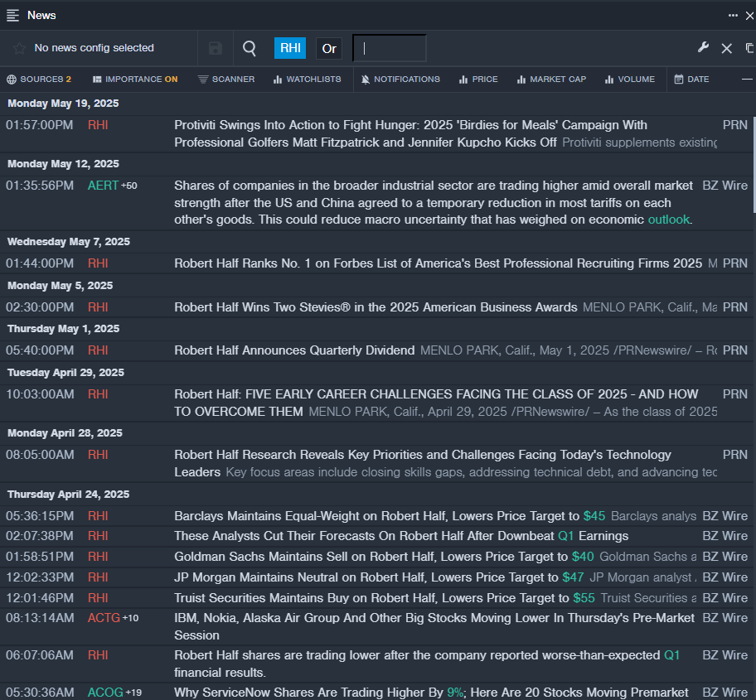
Task: Click the 05:40:00PM timestamp
Action: pyautogui.click(x=40, y=350)
